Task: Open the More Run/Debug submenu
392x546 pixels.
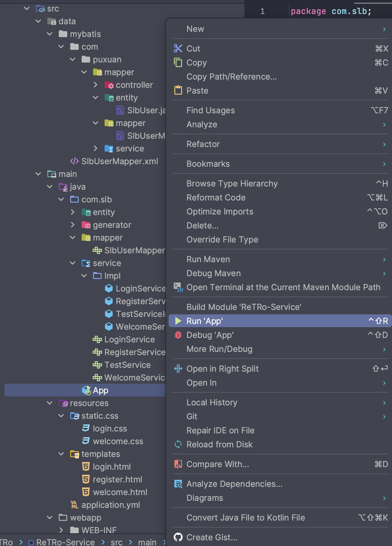Action: [280, 349]
